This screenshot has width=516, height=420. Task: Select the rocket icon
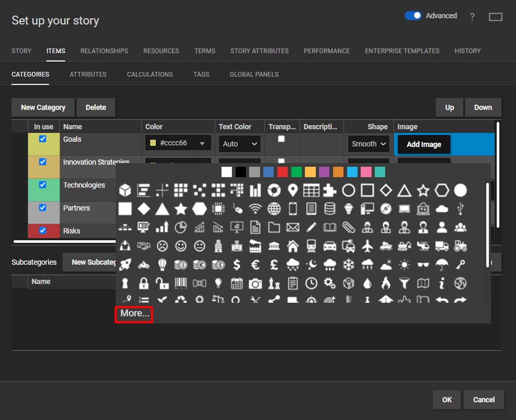pyautogui.click(x=125, y=264)
